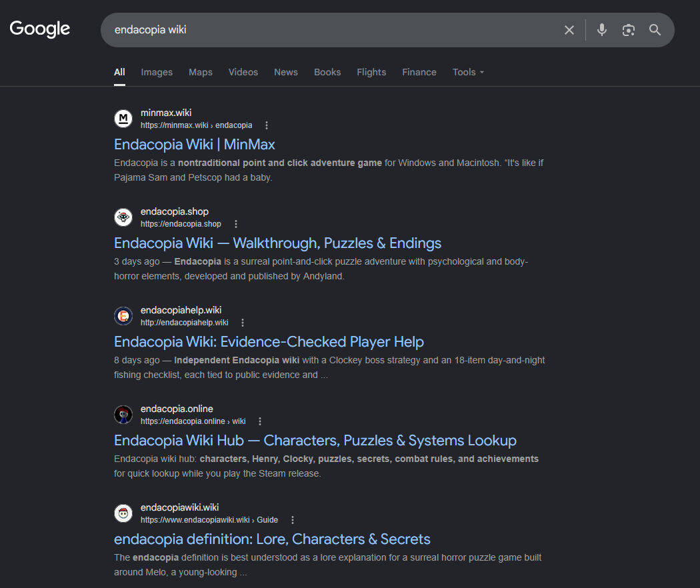
Task: Click snippet about Clockey boss strategy
Action: 329,367
